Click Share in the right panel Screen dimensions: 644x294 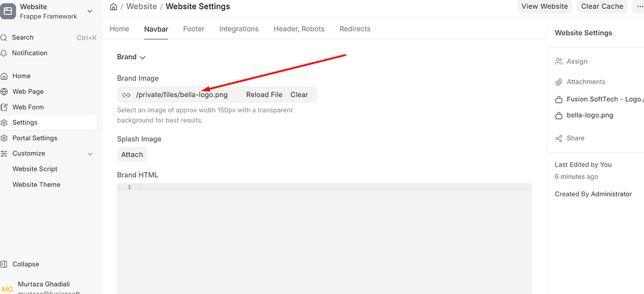575,138
